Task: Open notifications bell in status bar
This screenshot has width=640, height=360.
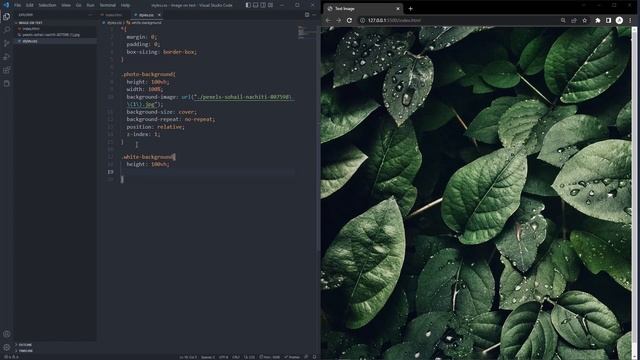Action: (314, 357)
